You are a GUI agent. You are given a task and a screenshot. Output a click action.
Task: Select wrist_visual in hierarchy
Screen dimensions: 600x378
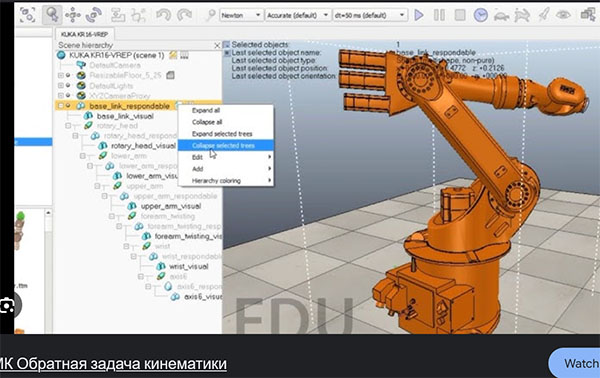189,266
